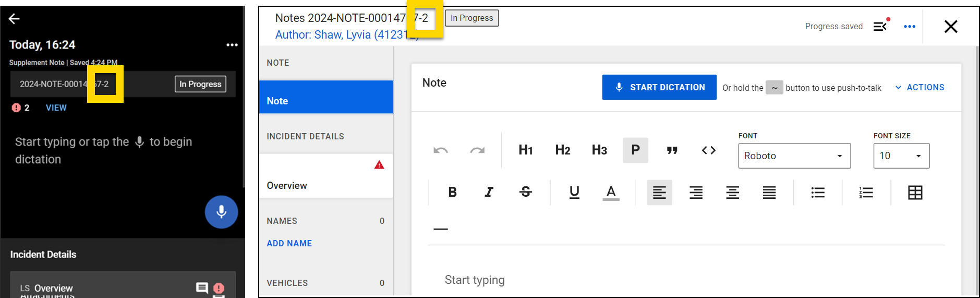Screen dimensions: 980x298
Task: Open the collapse panel icon near Progress saved
Action: [x=880, y=26]
